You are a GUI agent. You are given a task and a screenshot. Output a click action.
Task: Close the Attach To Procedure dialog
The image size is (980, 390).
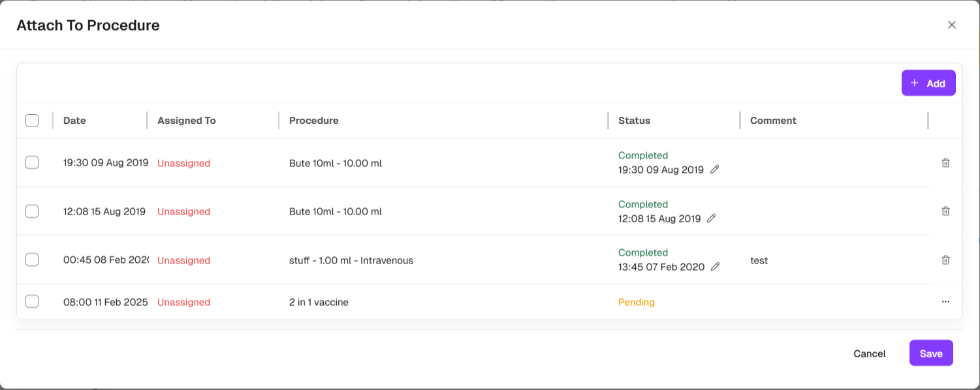click(951, 25)
